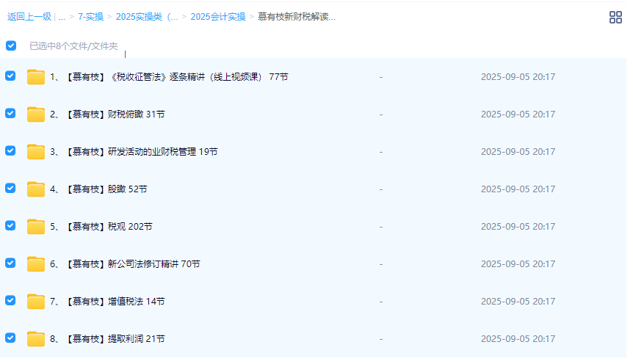Open folder icon for 新公司法修订精讲

click(x=36, y=264)
